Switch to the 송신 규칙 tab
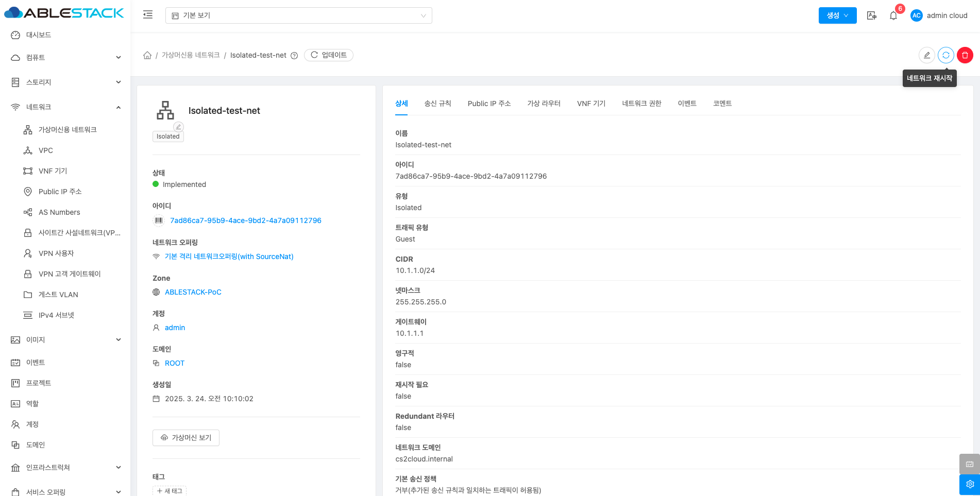The width and height of the screenshot is (980, 496). pos(437,104)
